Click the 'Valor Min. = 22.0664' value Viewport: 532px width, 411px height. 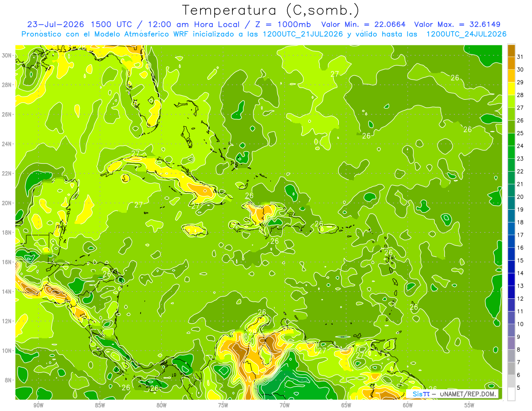point(364,24)
